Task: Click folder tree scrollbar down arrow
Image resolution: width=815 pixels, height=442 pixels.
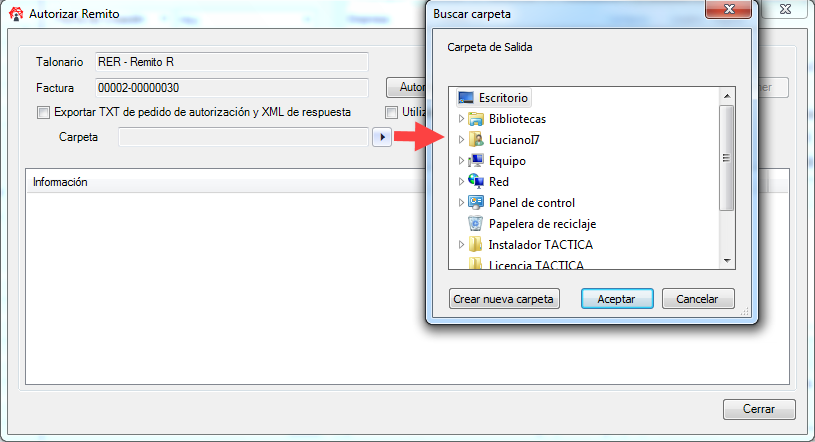Action: [x=727, y=261]
